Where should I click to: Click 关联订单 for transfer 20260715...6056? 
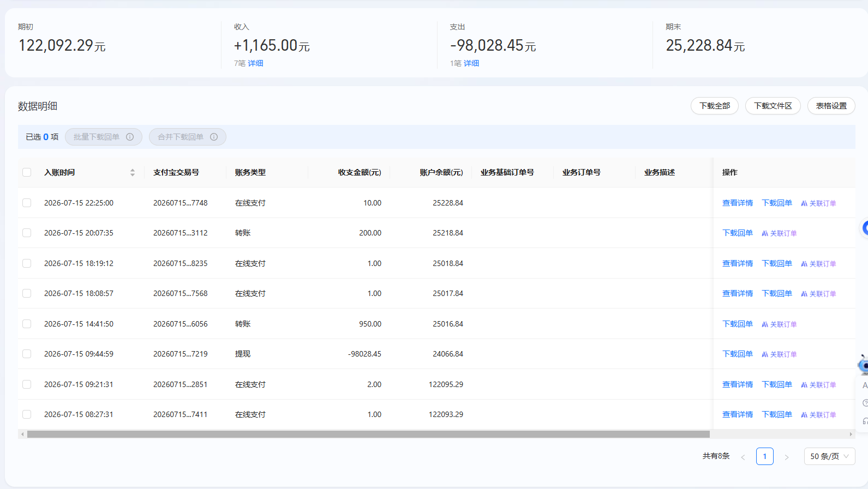click(x=779, y=324)
